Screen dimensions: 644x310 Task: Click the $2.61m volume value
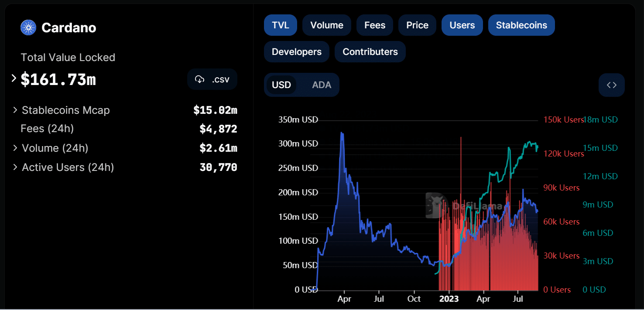tap(219, 148)
